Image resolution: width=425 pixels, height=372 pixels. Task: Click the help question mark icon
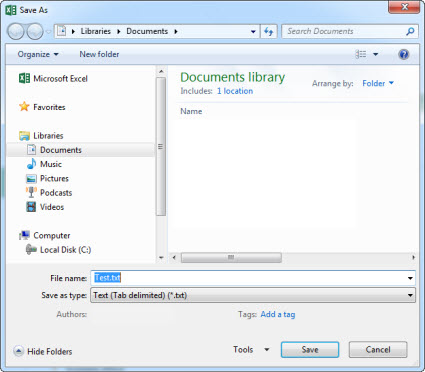[x=404, y=54]
